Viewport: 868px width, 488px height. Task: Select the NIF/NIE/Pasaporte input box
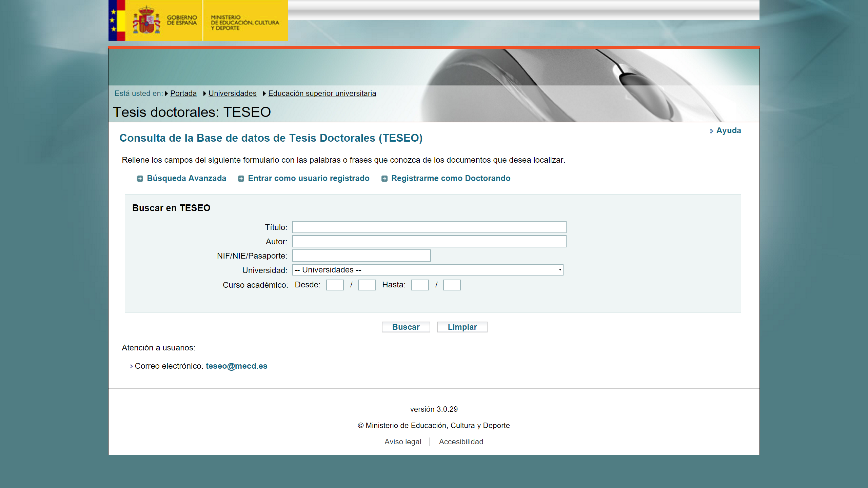click(x=361, y=256)
